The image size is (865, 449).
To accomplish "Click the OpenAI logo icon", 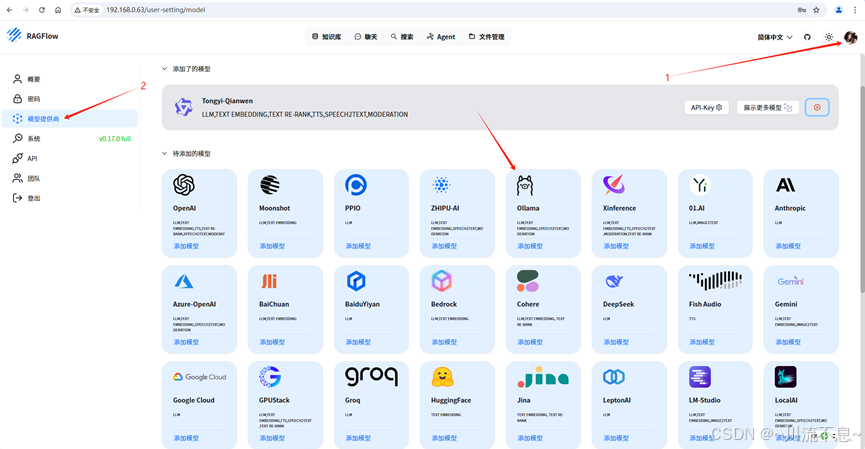I will point(184,185).
